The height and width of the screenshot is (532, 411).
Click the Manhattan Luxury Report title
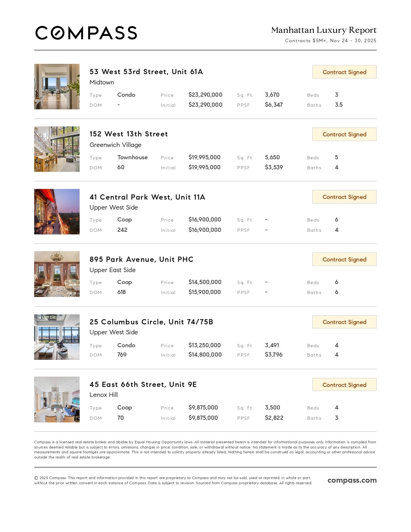pos(324,30)
